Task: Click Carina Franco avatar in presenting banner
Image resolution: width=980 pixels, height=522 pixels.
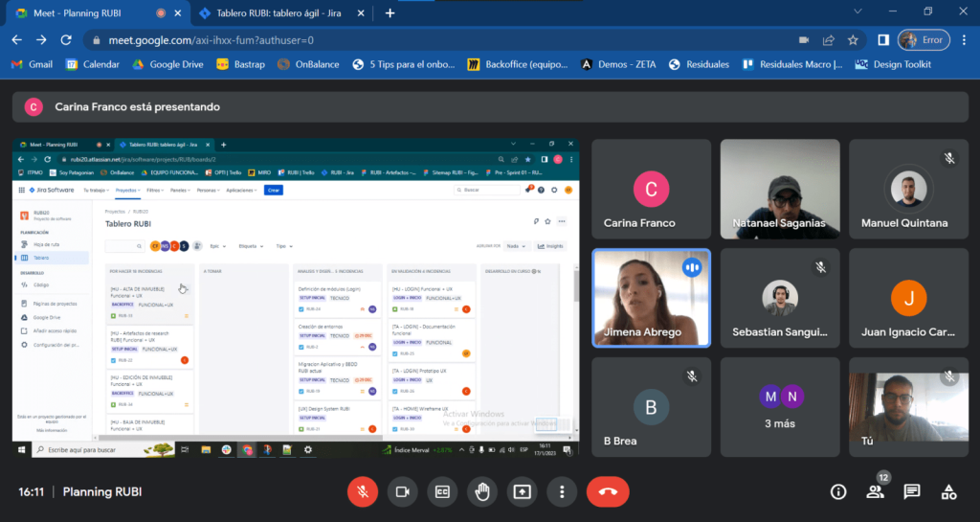Action: (x=33, y=107)
